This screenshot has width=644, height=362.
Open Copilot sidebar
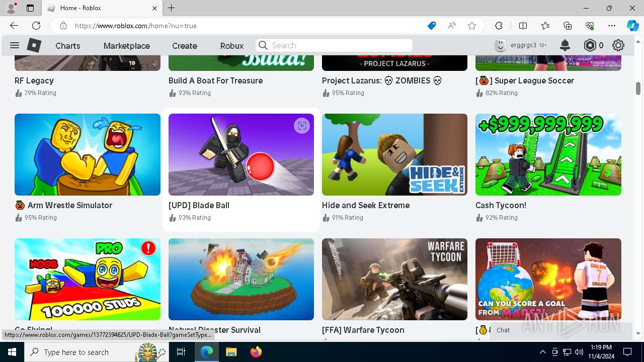(x=633, y=26)
